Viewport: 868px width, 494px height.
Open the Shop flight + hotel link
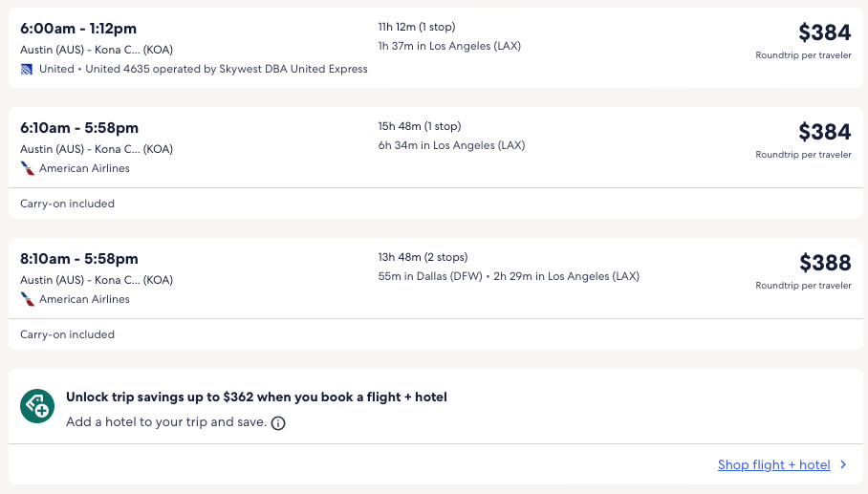click(773, 465)
